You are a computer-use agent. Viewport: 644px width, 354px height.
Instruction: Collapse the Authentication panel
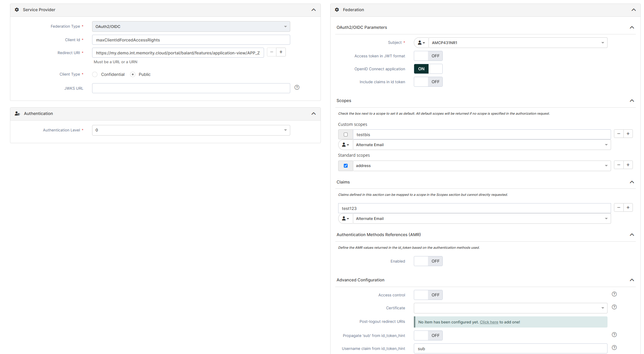pyautogui.click(x=314, y=113)
